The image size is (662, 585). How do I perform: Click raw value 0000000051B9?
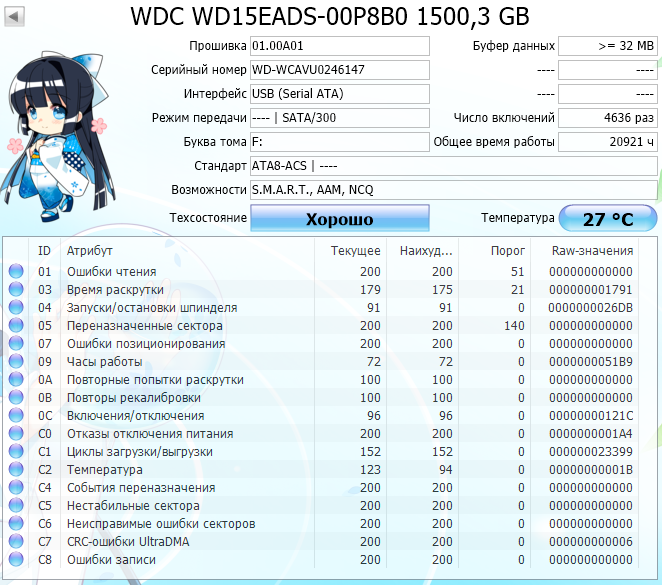(x=591, y=362)
